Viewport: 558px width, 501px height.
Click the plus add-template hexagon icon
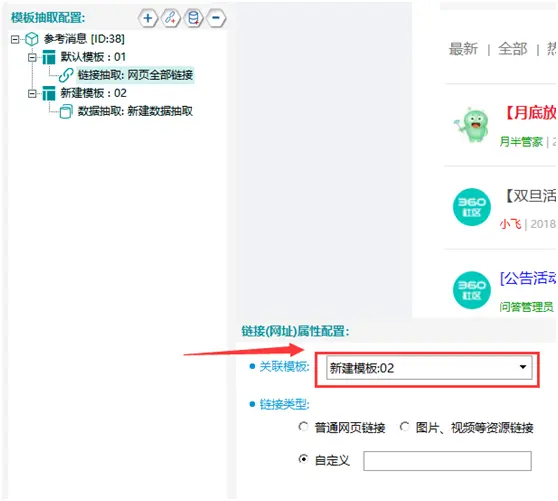(x=148, y=18)
